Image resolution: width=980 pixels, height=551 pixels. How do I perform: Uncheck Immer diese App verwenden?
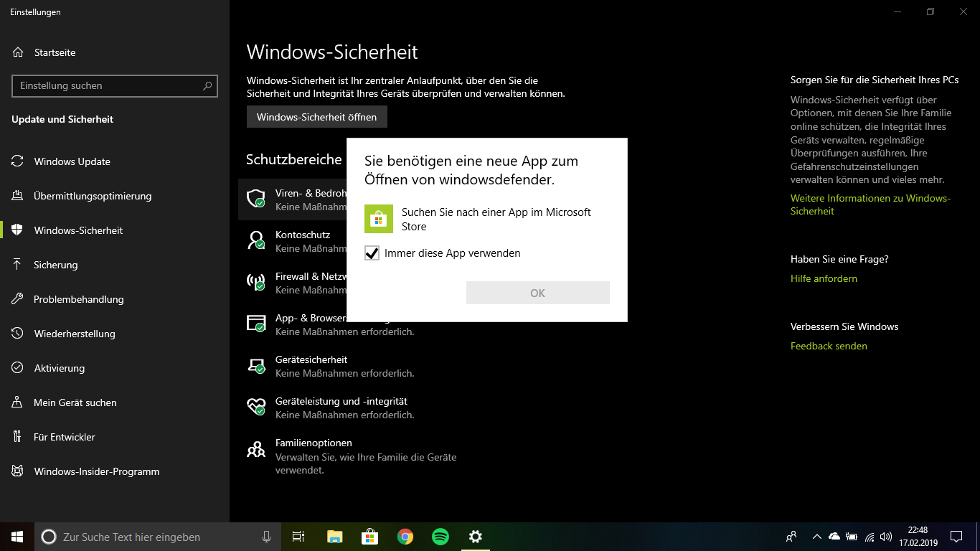point(372,253)
